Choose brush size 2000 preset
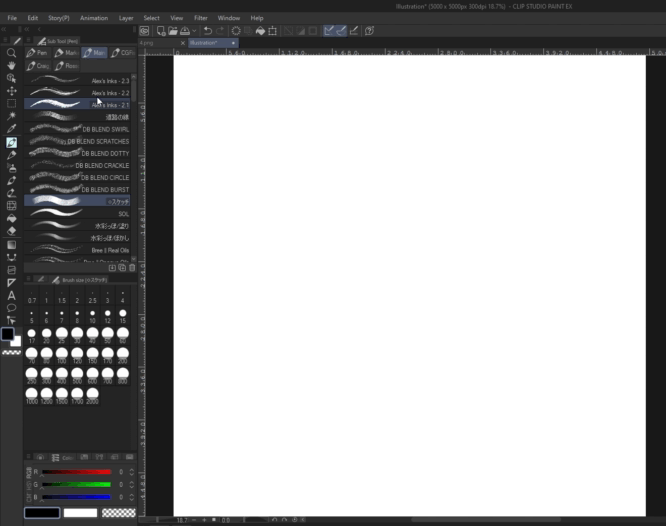Image resolution: width=666 pixels, height=526 pixels. (x=92, y=396)
